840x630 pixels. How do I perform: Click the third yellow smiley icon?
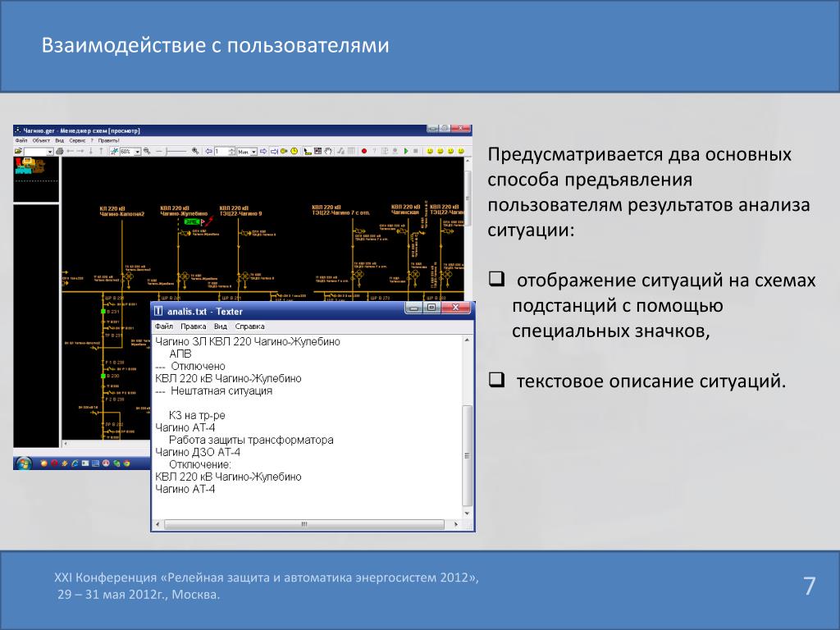click(x=450, y=151)
